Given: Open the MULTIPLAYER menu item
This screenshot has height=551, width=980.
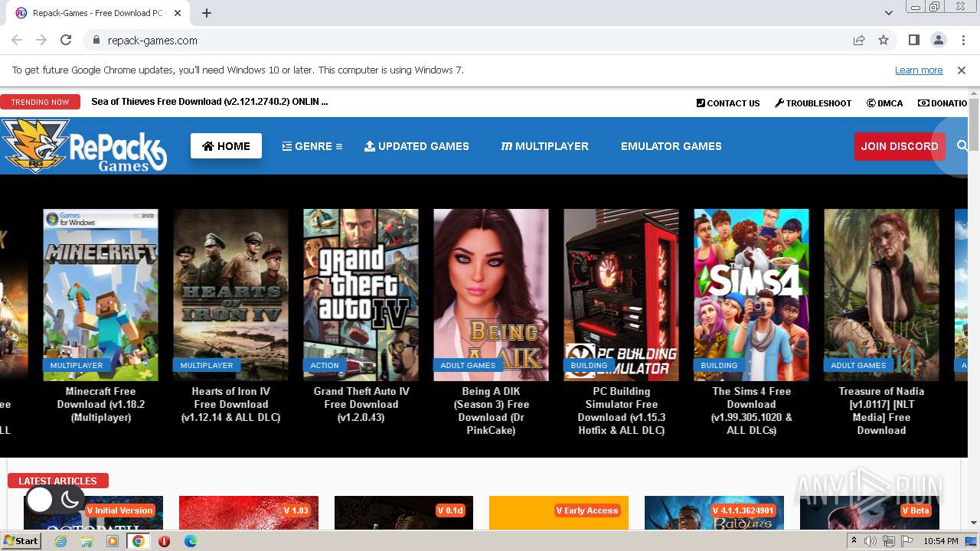Looking at the screenshot, I should [544, 146].
